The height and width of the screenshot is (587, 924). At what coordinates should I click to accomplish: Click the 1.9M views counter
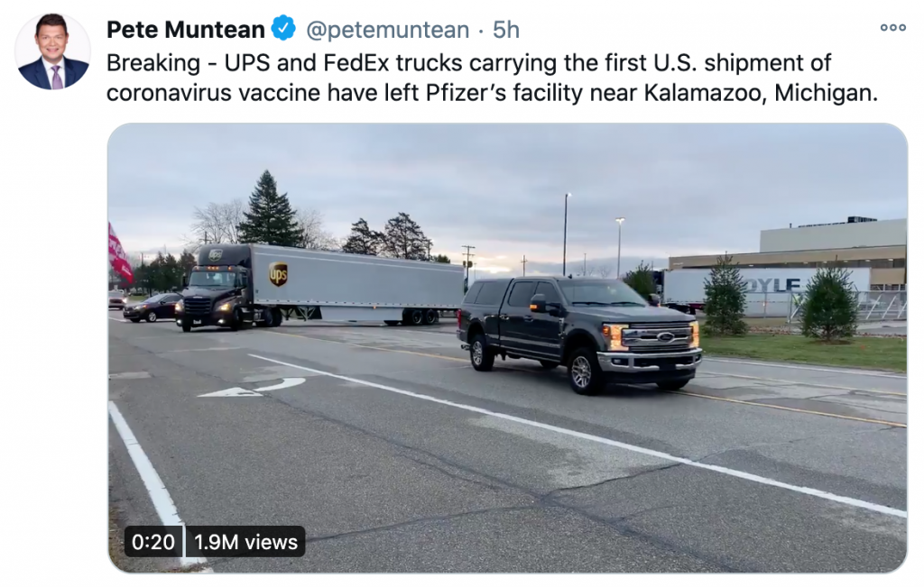246,542
